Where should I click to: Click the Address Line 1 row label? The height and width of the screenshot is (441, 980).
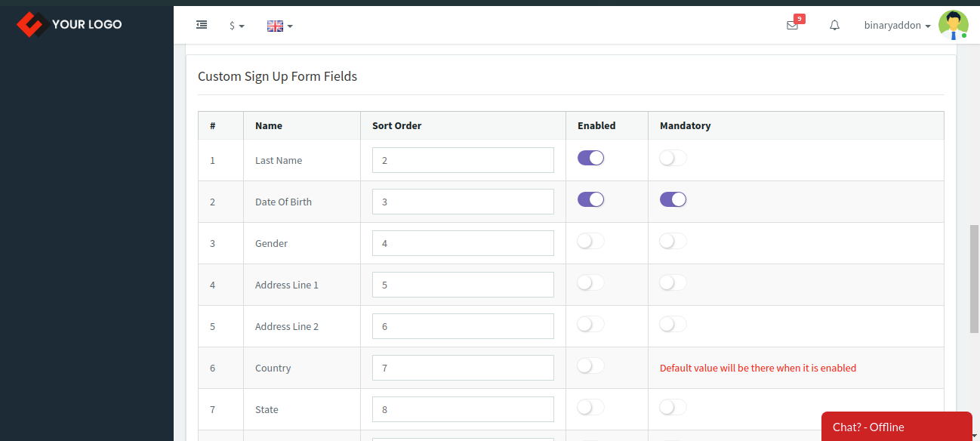coord(287,285)
